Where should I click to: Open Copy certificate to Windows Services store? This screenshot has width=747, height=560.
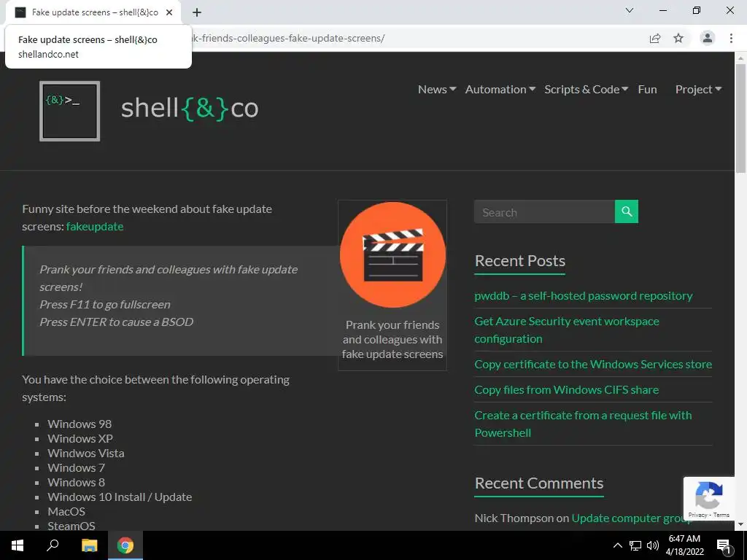point(593,365)
